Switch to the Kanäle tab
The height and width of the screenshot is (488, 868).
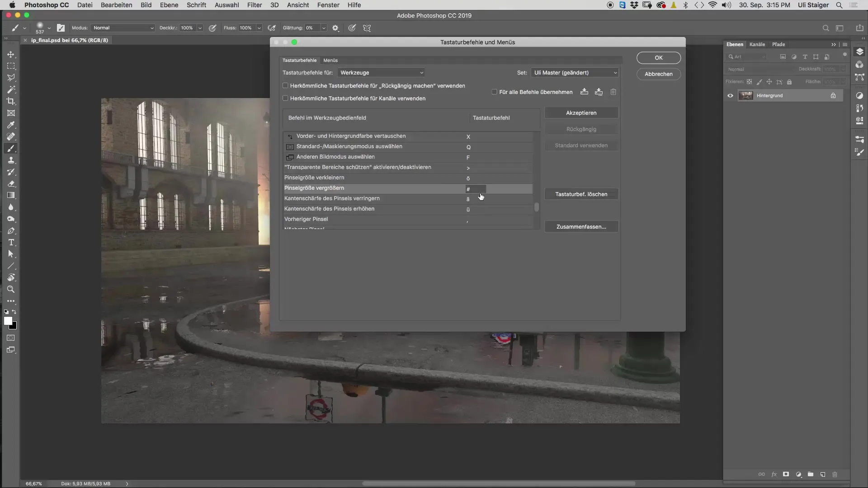(757, 44)
